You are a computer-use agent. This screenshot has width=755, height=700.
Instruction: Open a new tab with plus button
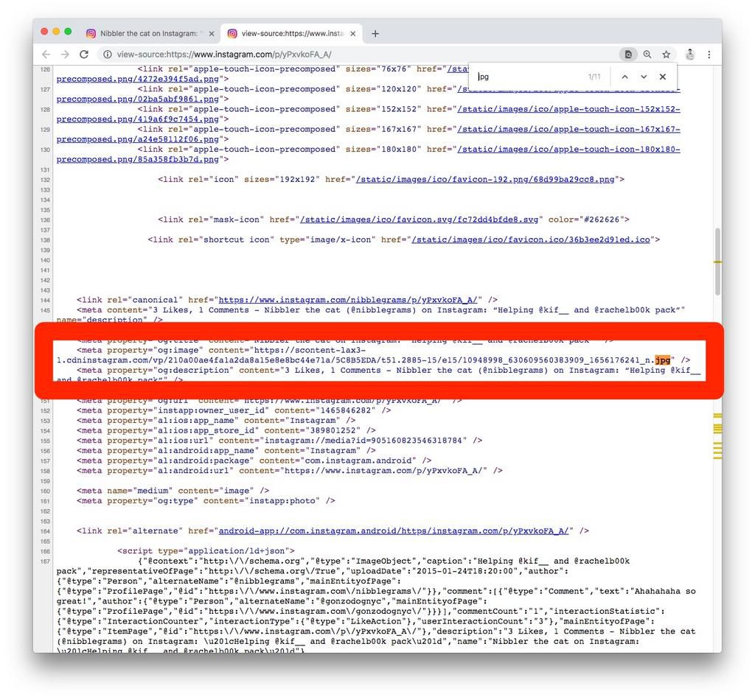point(375,33)
